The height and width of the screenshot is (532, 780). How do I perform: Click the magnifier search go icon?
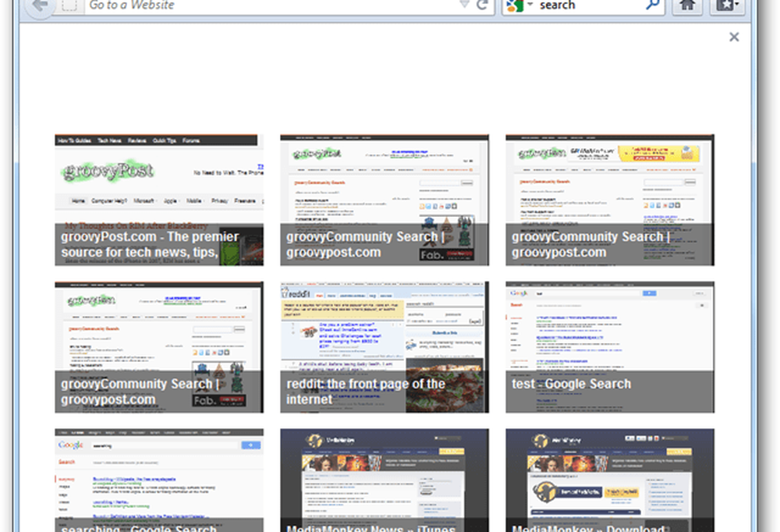(652, 5)
